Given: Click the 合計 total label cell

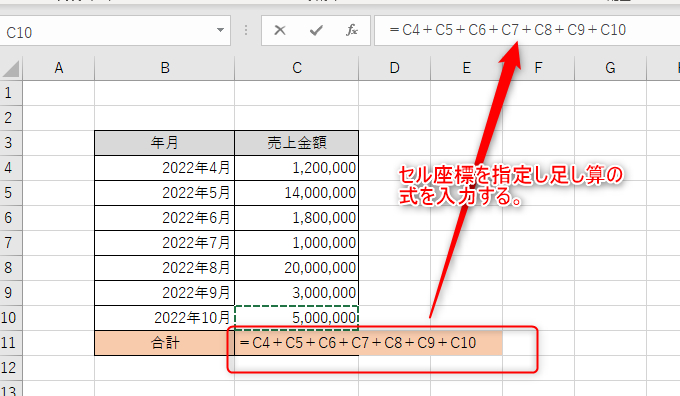Looking at the screenshot, I should 165,343.
